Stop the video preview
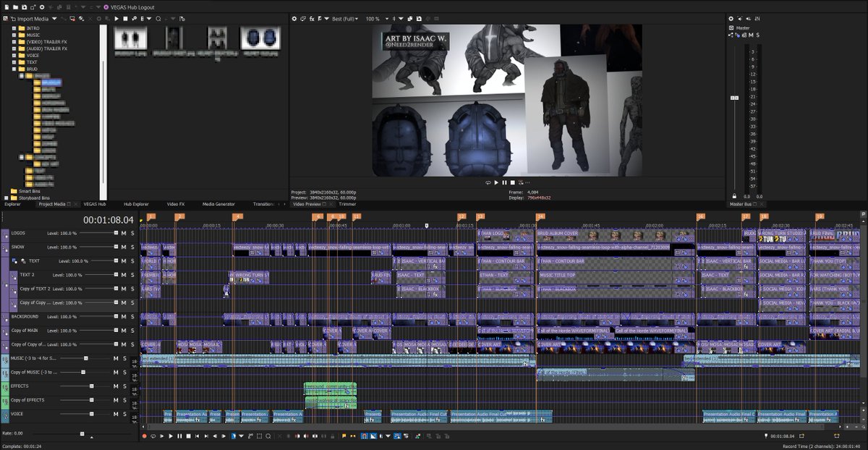868x450 pixels. [x=513, y=182]
